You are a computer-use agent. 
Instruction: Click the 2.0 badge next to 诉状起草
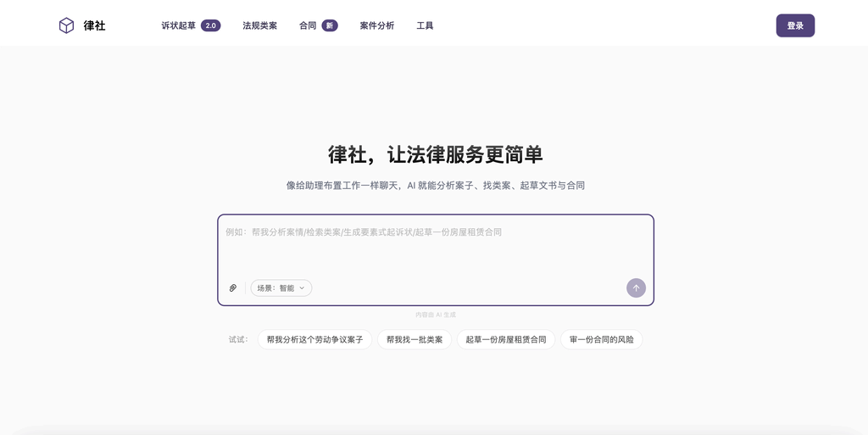point(210,25)
